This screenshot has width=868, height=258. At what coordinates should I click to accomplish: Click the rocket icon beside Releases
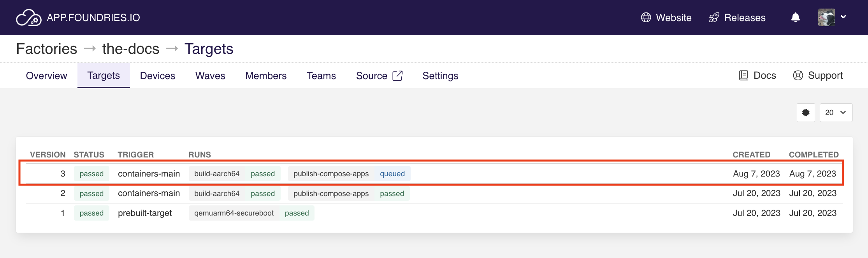(x=714, y=18)
